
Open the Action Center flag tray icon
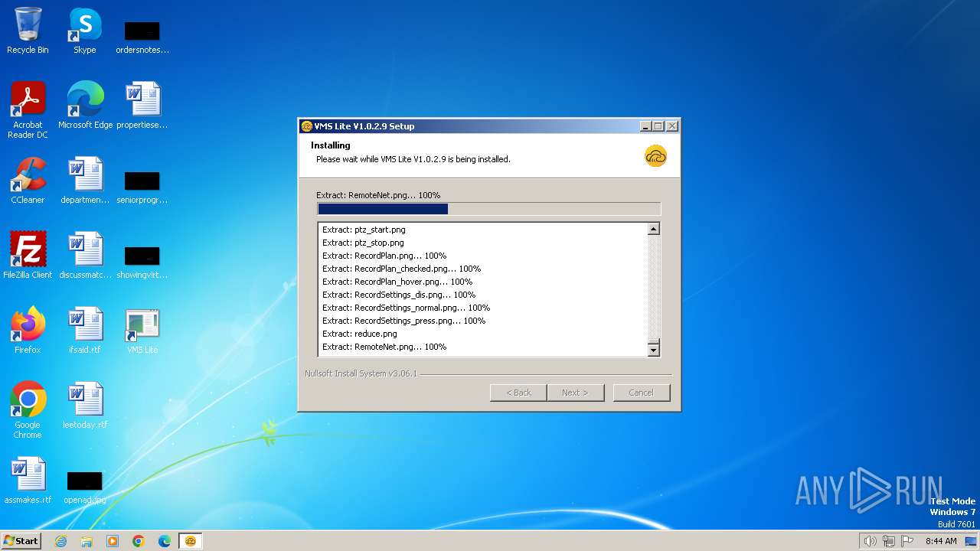point(907,541)
